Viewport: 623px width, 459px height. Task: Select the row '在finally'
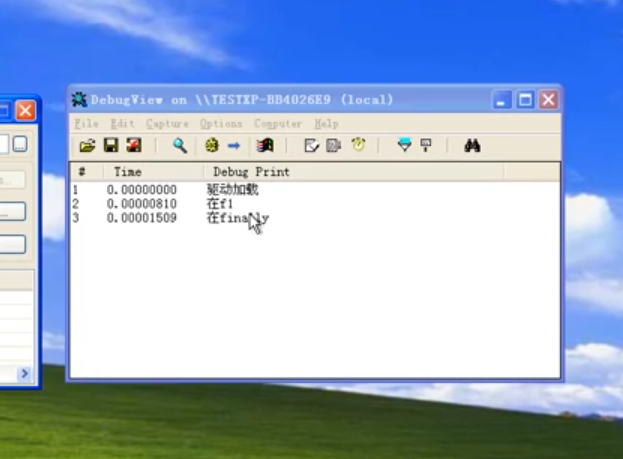point(315,218)
